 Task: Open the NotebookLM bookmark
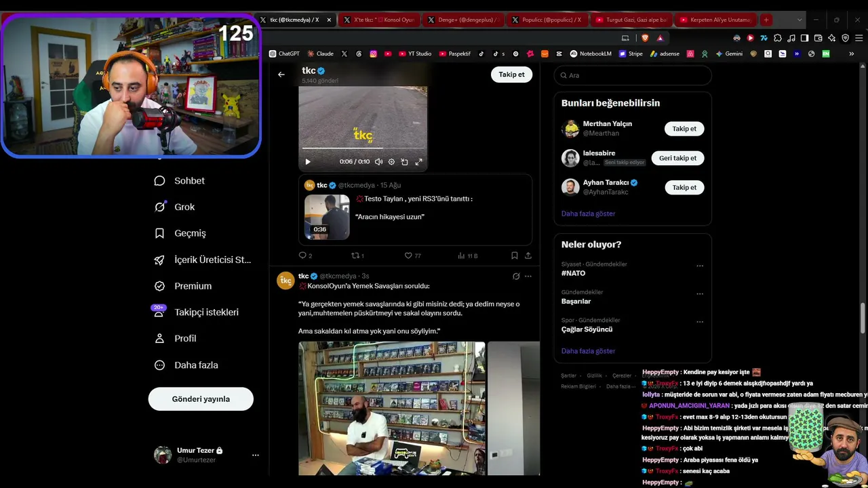click(x=591, y=54)
